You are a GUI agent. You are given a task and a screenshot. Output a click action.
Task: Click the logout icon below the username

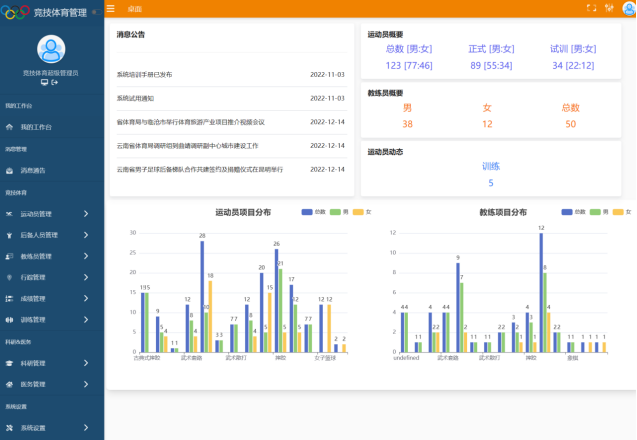[x=54, y=82]
